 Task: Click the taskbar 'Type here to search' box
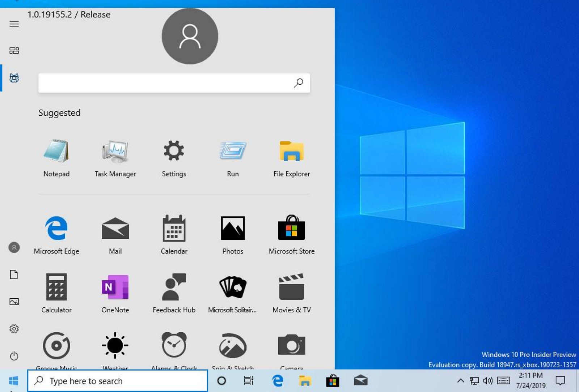click(118, 381)
